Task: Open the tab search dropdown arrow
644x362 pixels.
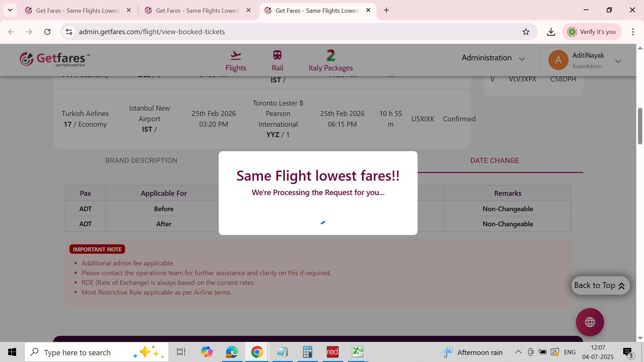Action: click(10, 10)
